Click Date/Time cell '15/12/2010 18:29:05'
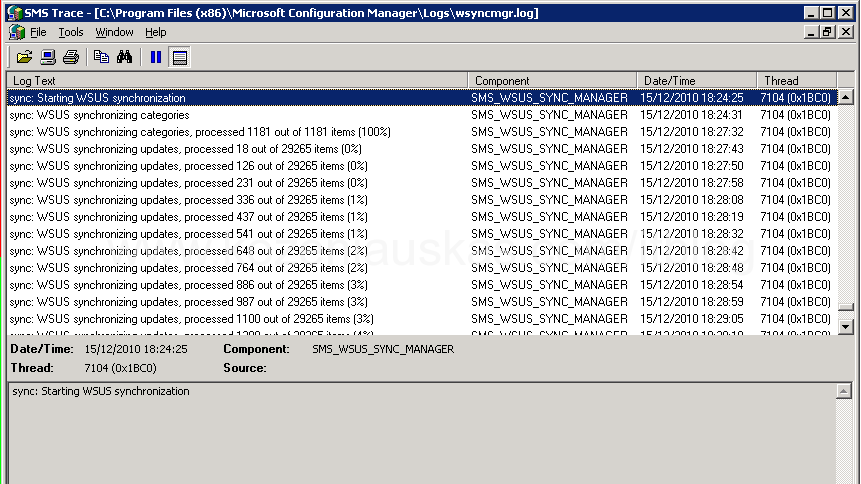This screenshot has height=484, width=861. point(691,319)
